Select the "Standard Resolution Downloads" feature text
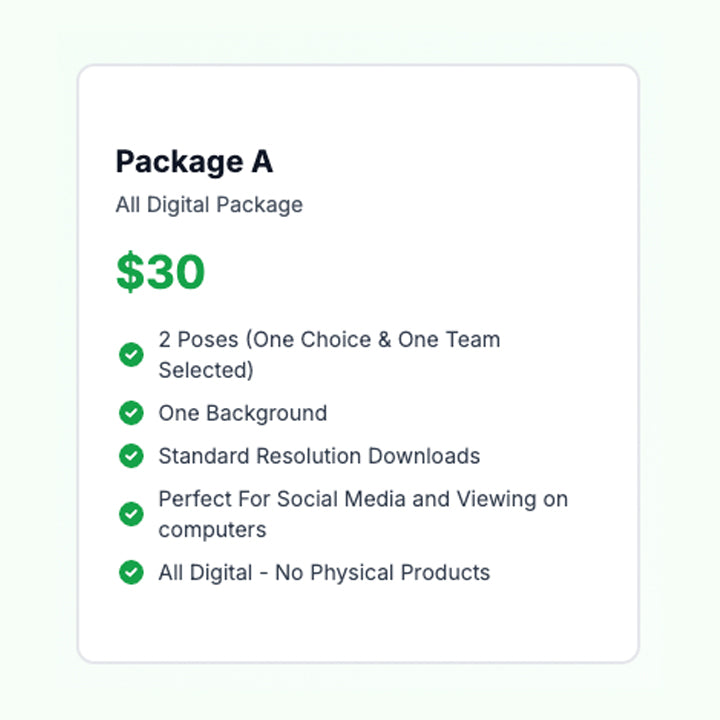 319,456
